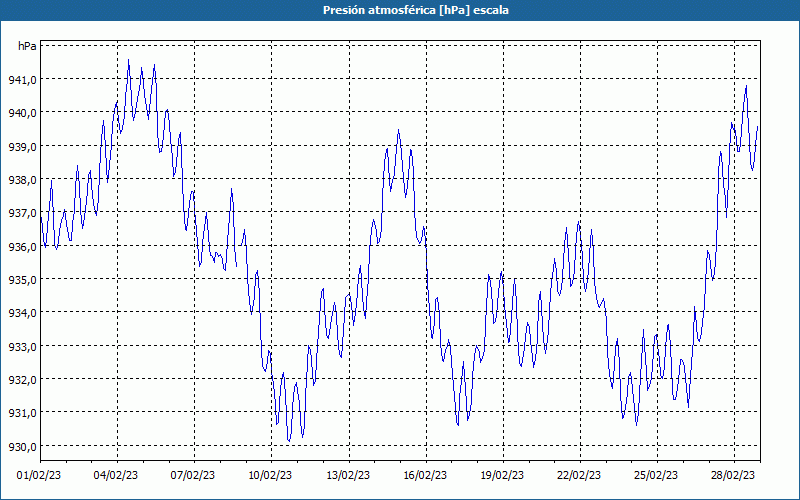Click the 934,0 axis value

click(x=22, y=313)
